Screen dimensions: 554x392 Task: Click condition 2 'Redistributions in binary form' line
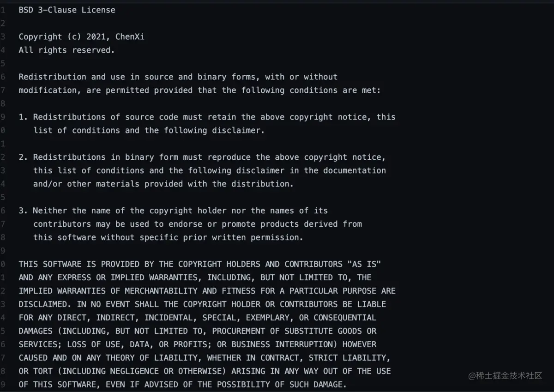[x=202, y=157]
